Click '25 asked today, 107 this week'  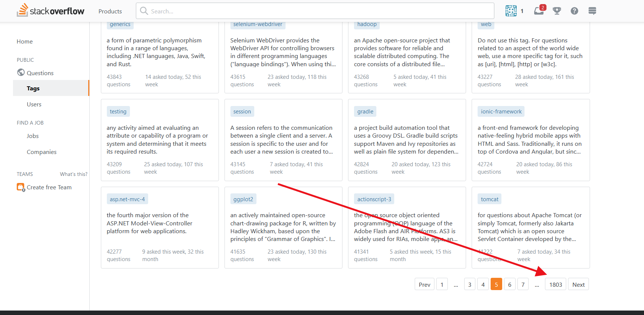pos(173,168)
